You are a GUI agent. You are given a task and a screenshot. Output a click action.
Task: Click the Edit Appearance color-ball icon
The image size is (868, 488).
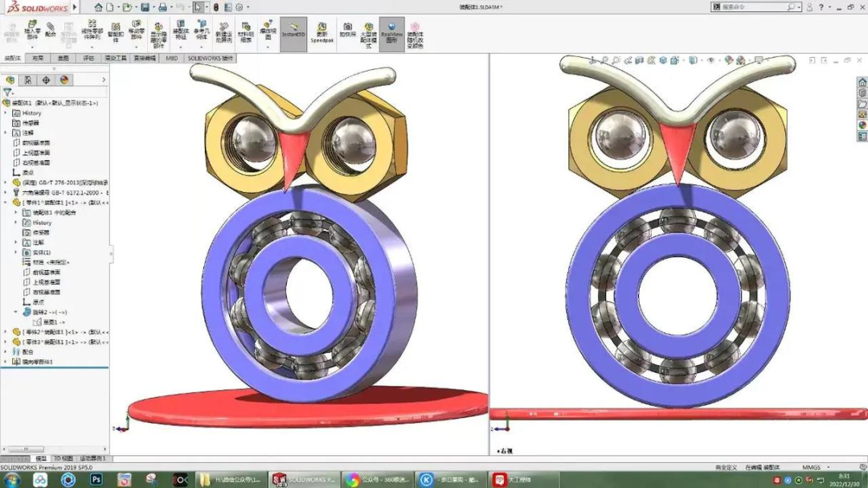(x=729, y=60)
